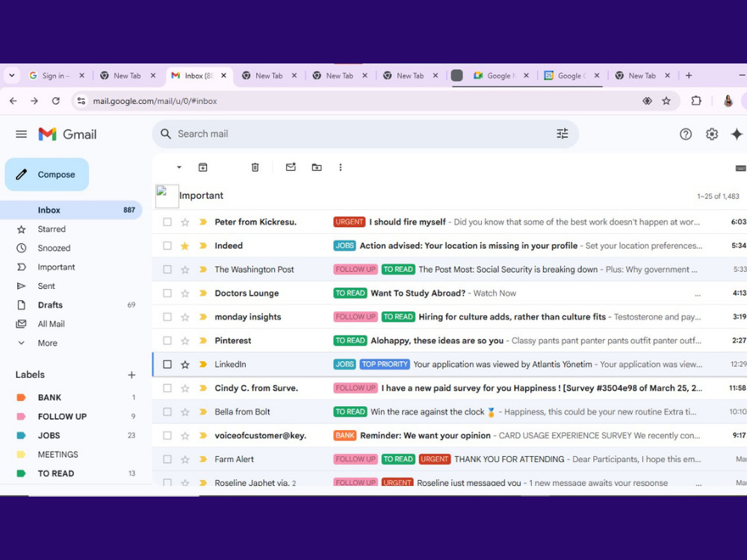Star the monday insights email
Screen dimensions: 747x560
point(185,317)
